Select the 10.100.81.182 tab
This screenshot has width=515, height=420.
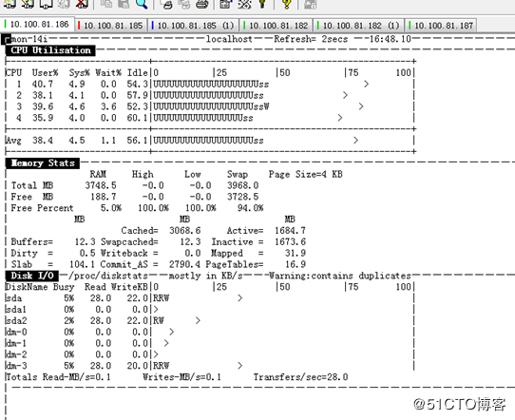tap(277, 26)
